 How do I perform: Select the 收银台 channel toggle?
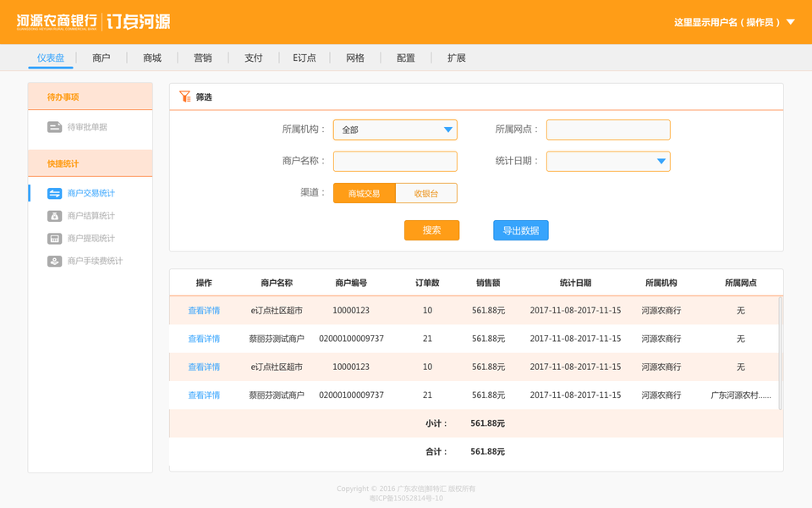pos(426,193)
